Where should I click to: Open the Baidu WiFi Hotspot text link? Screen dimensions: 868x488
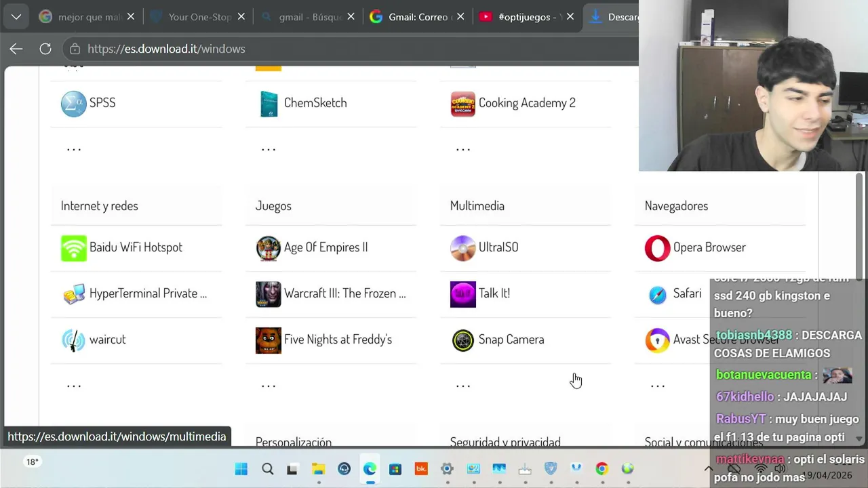pyautogui.click(x=136, y=247)
